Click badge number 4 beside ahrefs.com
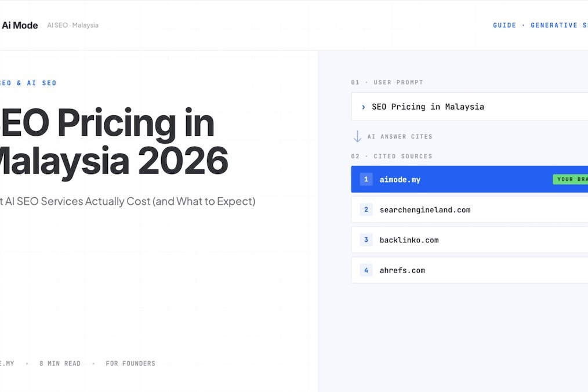Image resolution: width=588 pixels, height=392 pixels. tap(366, 270)
